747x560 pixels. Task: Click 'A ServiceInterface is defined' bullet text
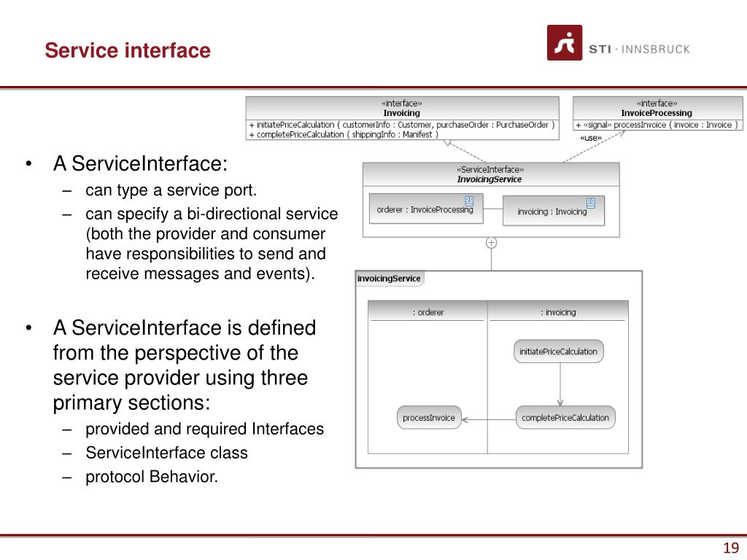click(185, 327)
